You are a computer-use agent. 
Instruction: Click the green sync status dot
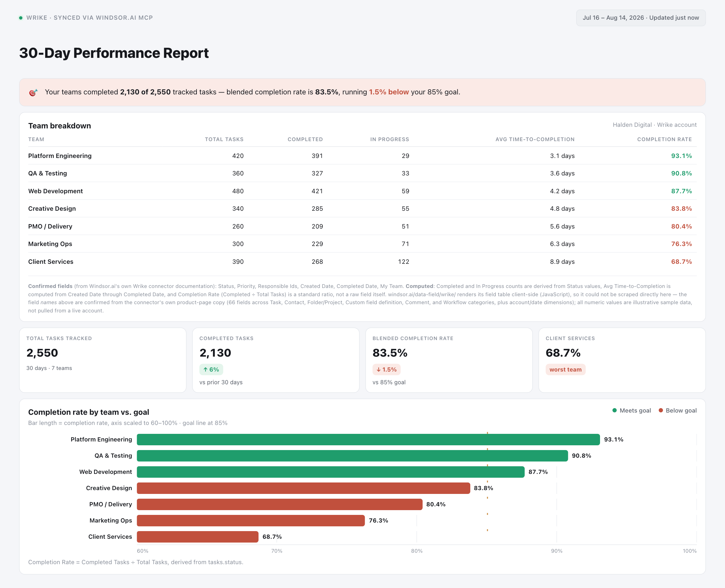coord(21,17)
